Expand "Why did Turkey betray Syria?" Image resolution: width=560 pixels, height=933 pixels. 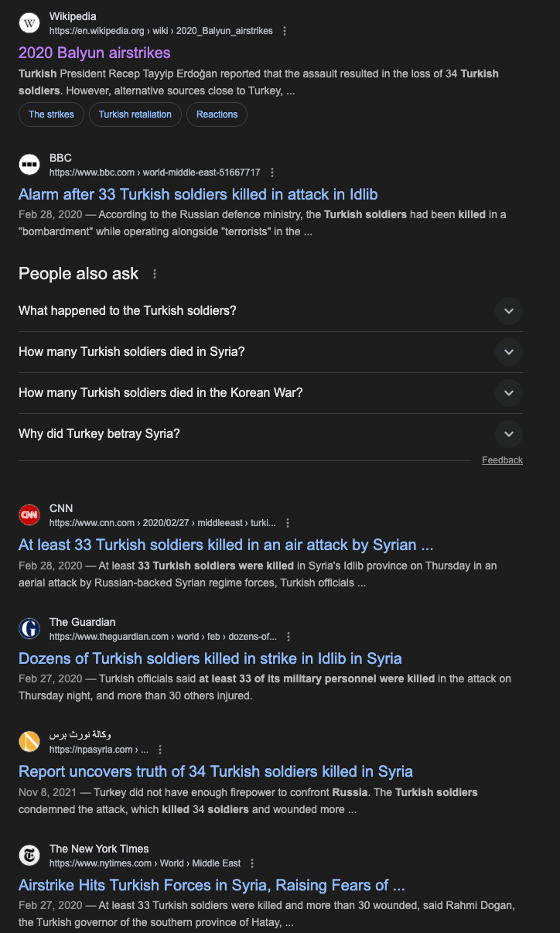click(508, 434)
